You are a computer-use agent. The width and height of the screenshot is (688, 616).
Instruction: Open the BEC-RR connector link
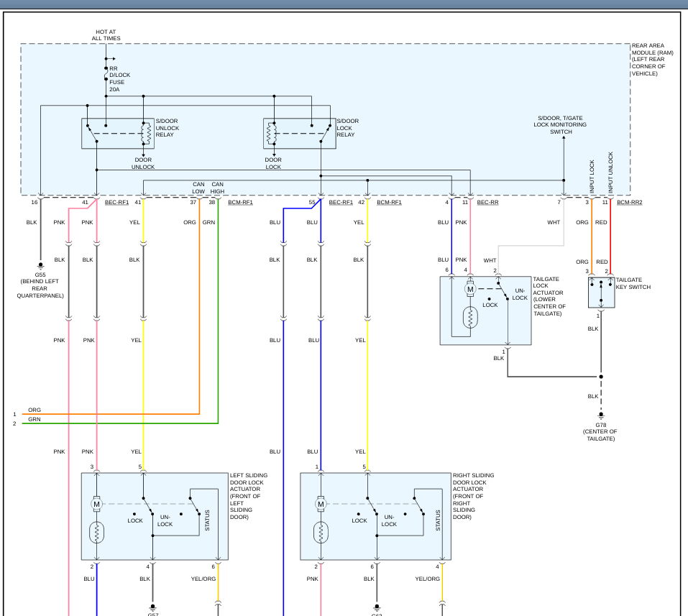pos(487,203)
